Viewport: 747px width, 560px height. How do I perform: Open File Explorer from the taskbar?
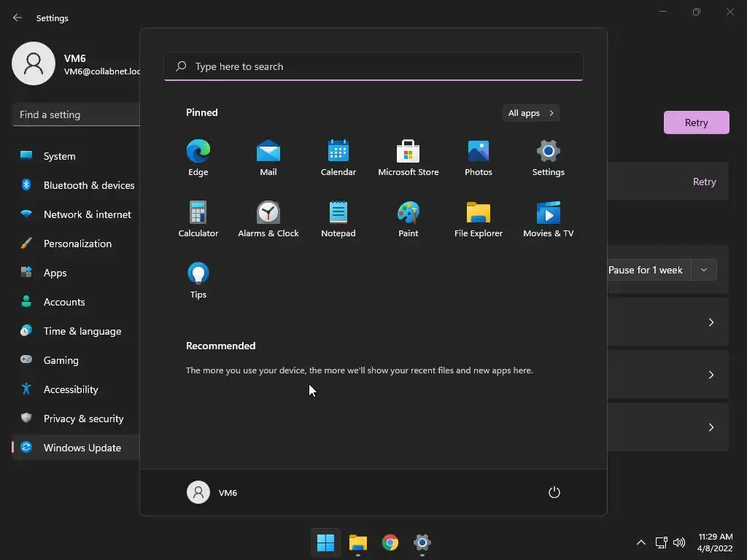coord(357,542)
